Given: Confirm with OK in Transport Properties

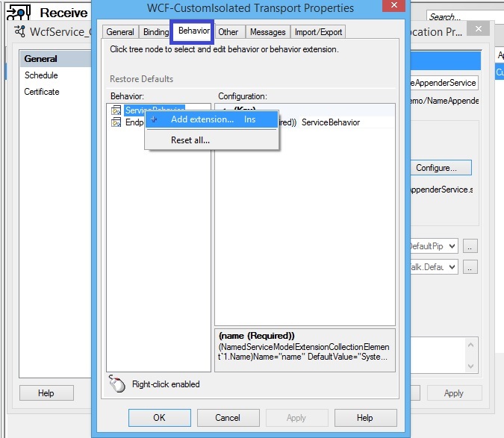Looking at the screenshot, I should (x=160, y=418).
